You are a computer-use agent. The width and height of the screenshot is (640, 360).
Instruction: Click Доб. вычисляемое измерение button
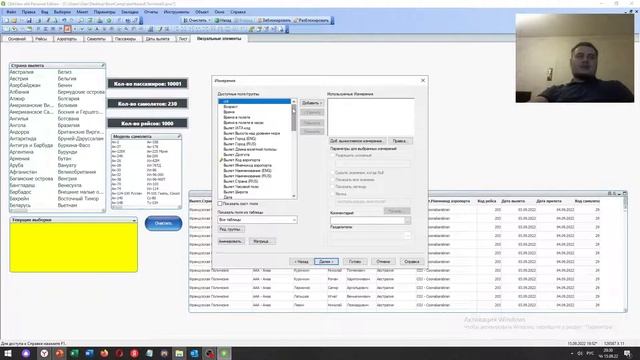(x=357, y=141)
